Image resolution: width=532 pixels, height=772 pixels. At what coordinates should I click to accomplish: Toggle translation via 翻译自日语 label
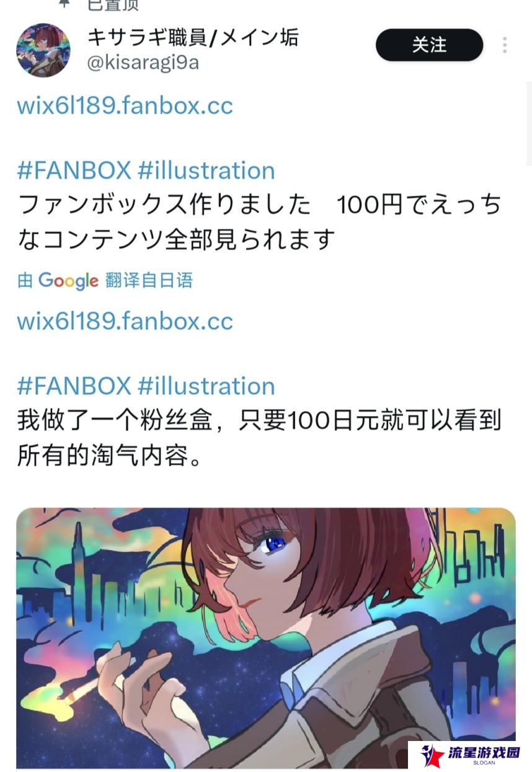149,280
